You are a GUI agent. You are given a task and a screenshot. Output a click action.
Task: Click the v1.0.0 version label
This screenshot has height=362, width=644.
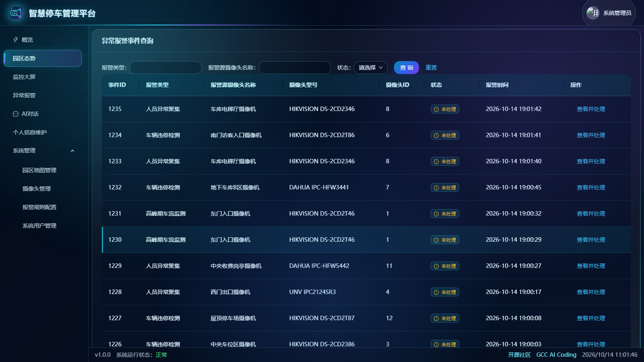click(x=103, y=355)
